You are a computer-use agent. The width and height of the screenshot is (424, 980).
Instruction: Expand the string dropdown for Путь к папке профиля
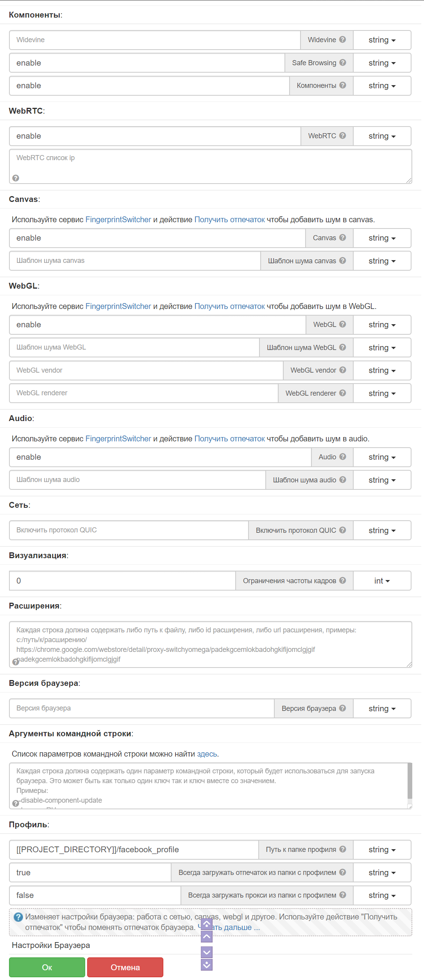click(x=382, y=850)
